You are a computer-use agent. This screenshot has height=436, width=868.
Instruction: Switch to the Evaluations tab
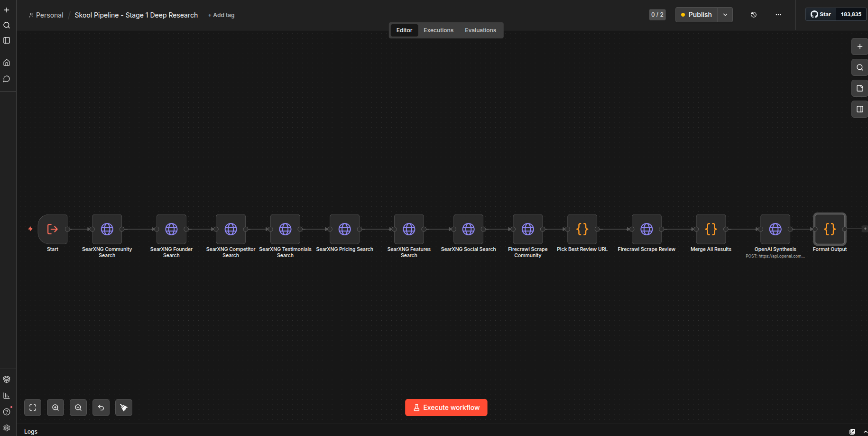(x=480, y=30)
